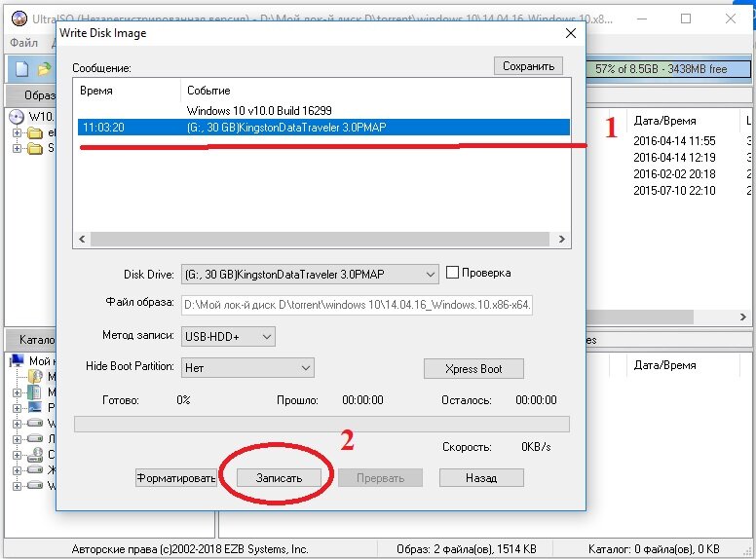Viewport: 756px width, 559px height.
Task: Open the Файл menu in UltraISO
Action: [x=23, y=43]
